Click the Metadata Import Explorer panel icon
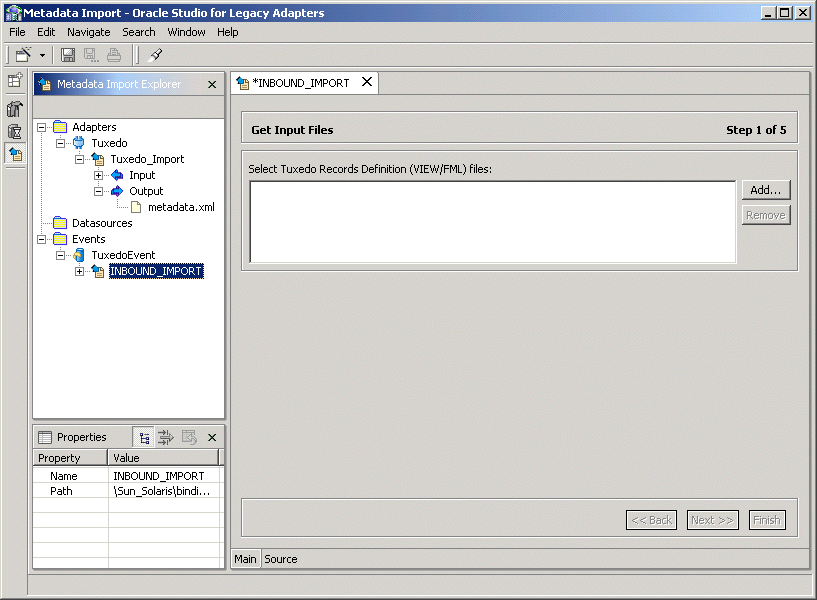 pyautogui.click(x=45, y=84)
